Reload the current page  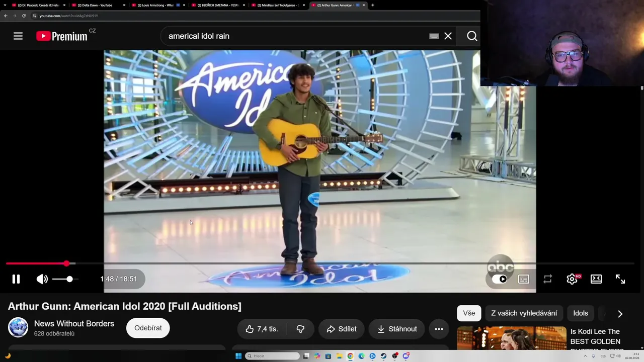(x=24, y=16)
